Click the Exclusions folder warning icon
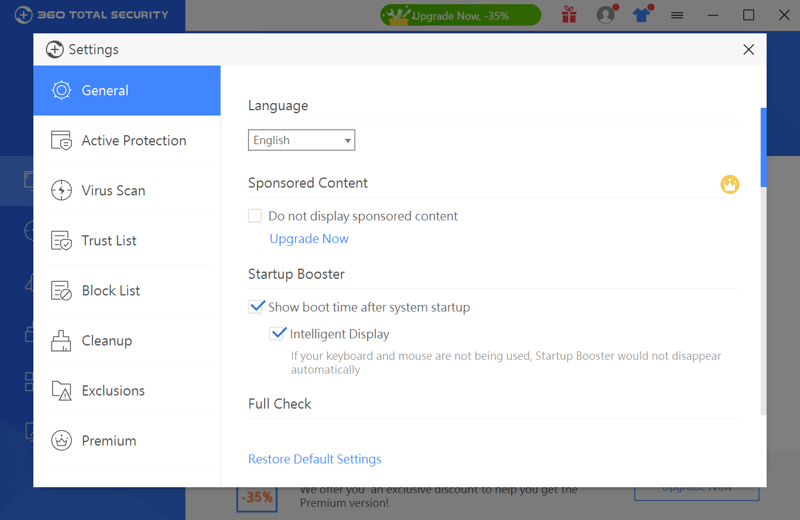Image resolution: width=800 pixels, height=520 pixels. click(x=61, y=390)
